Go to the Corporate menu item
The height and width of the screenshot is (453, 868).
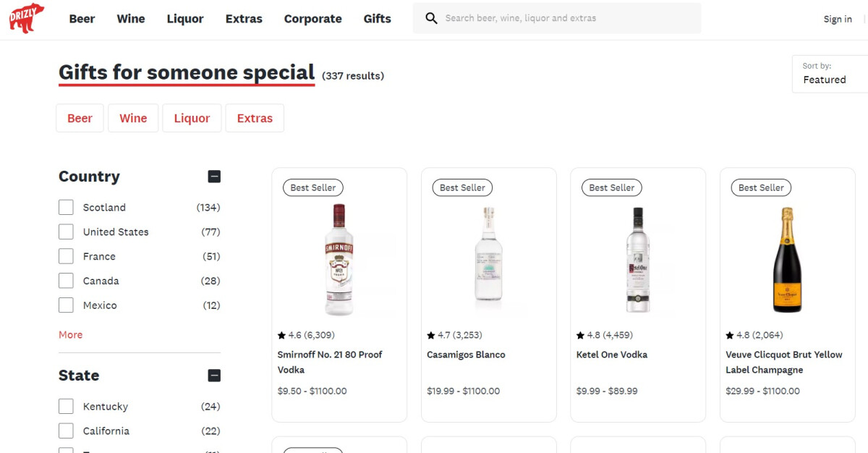(x=312, y=19)
